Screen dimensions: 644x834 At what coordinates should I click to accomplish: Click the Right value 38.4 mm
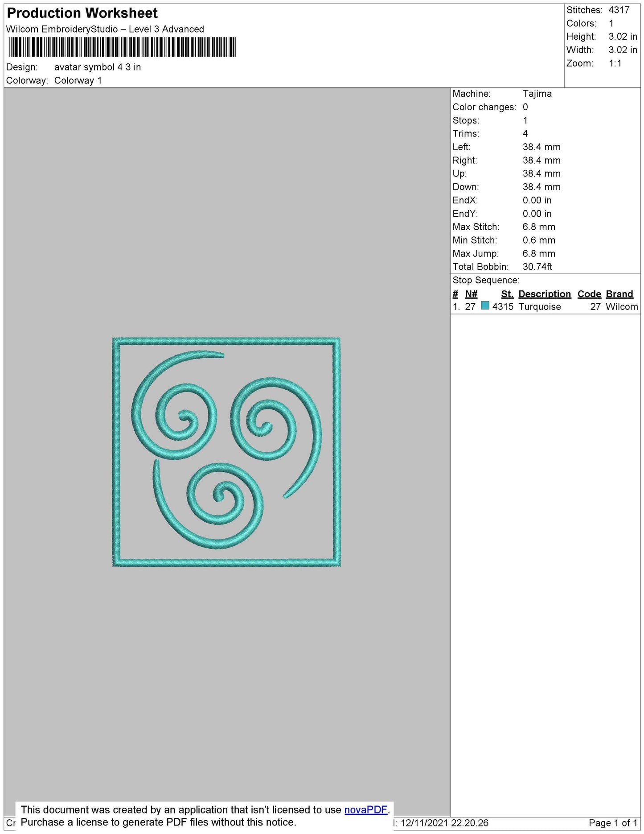[x=541, y=161]
